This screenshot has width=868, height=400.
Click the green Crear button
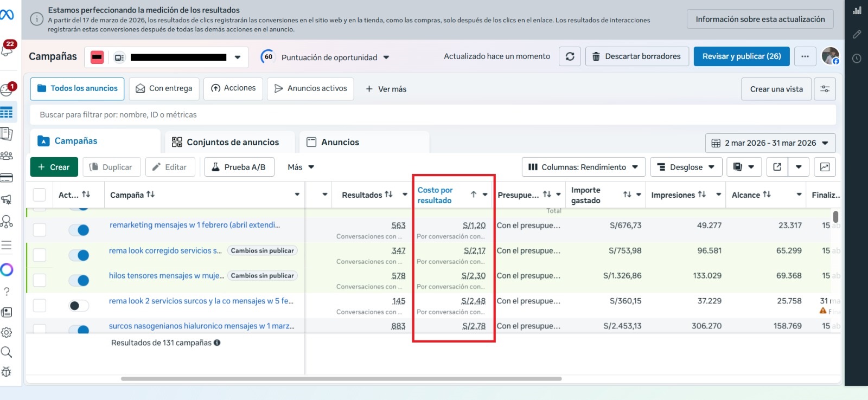54,167
